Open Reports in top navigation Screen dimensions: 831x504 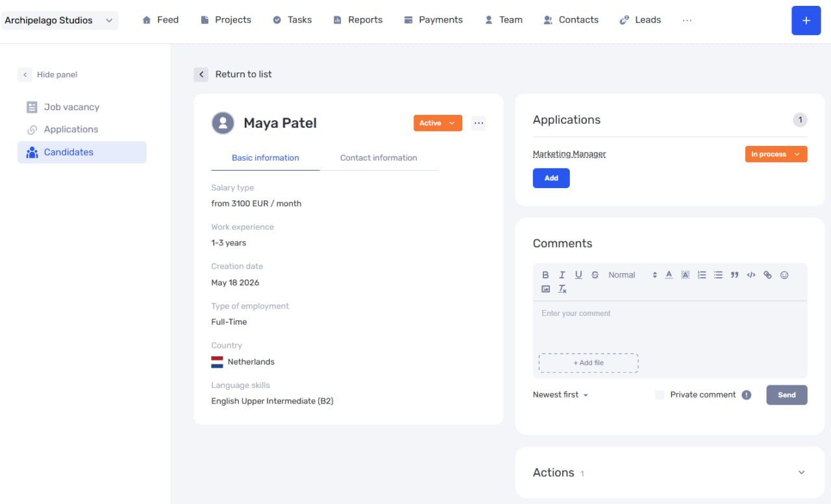click(x=358, y=20)
